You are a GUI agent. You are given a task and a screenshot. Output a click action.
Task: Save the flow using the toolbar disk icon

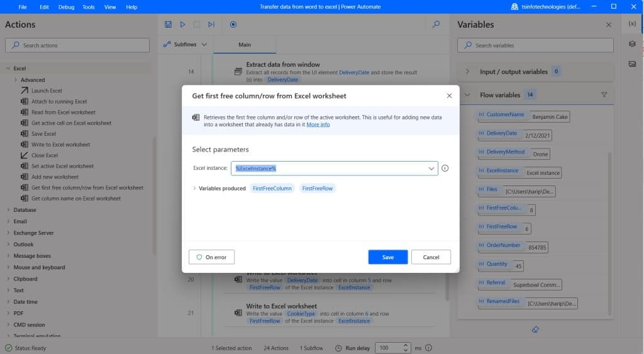(x=168, y=25)
